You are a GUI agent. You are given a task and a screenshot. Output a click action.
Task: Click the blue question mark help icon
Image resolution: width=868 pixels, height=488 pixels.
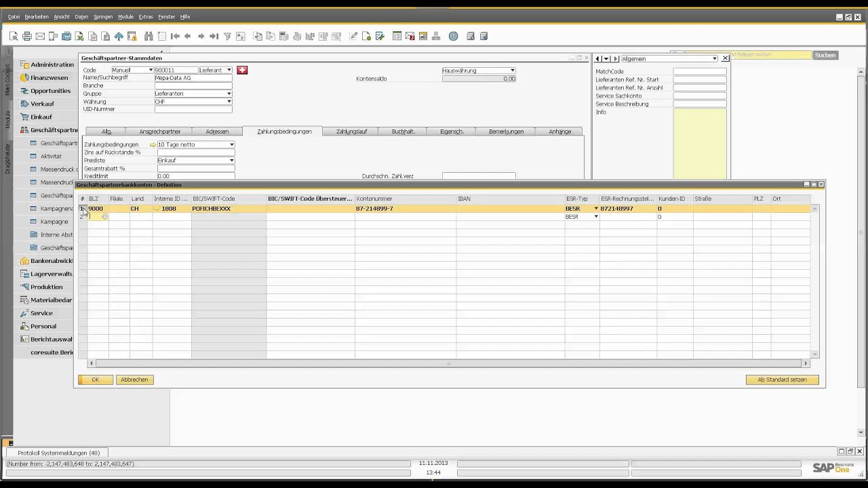(454, 36)
